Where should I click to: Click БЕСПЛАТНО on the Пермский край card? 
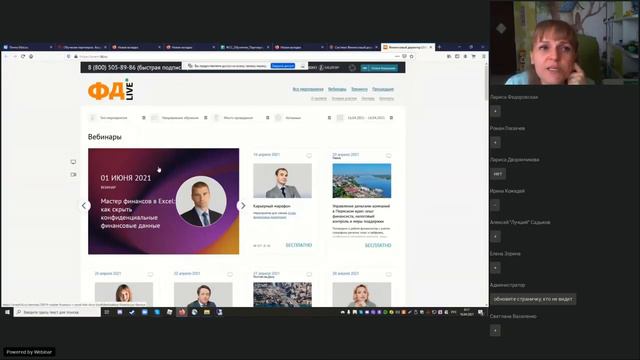(378, 245)
